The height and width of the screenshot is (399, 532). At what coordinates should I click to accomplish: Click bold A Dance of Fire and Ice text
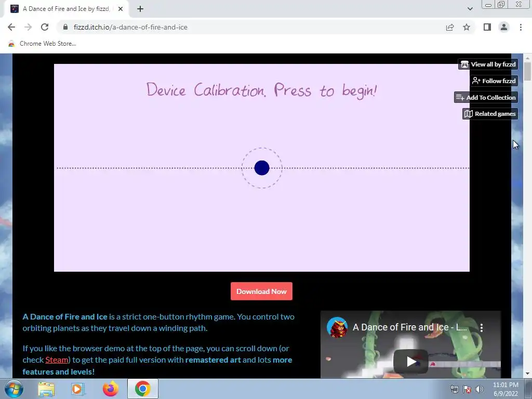click(x=65, y=316)
